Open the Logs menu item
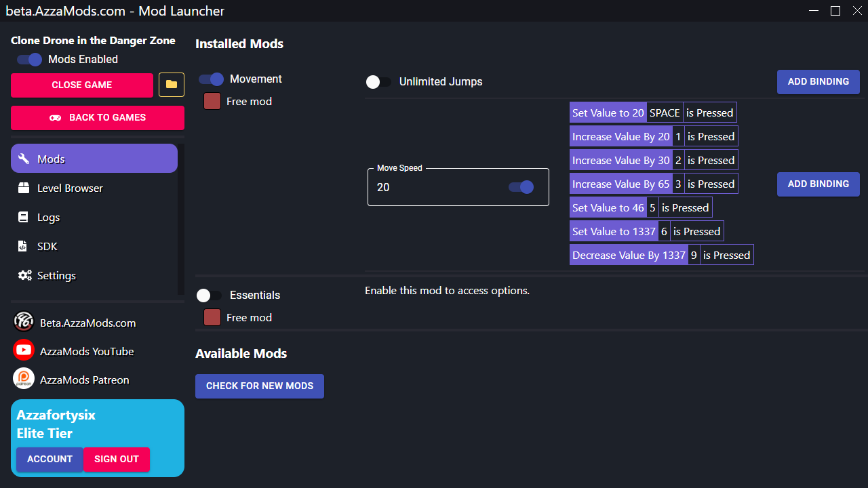868x488 pixels. 94,217
